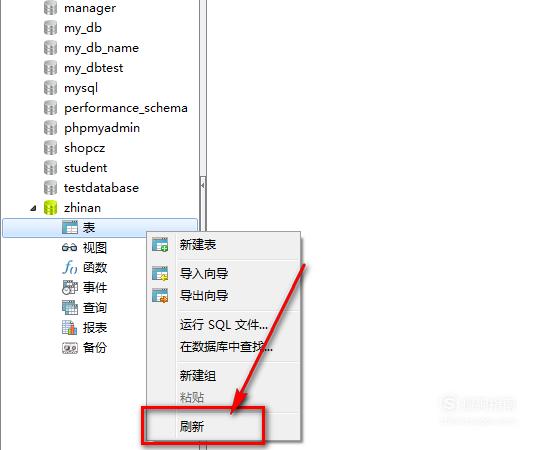This screenshot has height=450, width=540.
Task: Open the report chart icon for 报表
Action: point(69,327)
